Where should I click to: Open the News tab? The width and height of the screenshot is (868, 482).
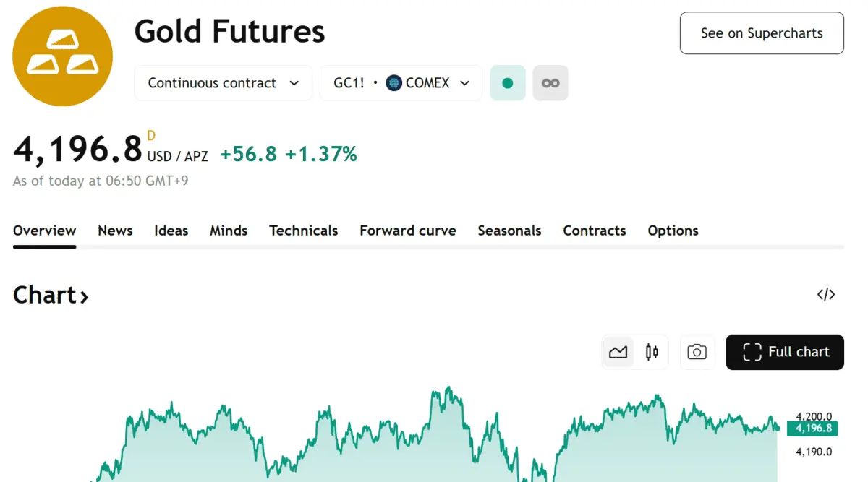[115, 231]
